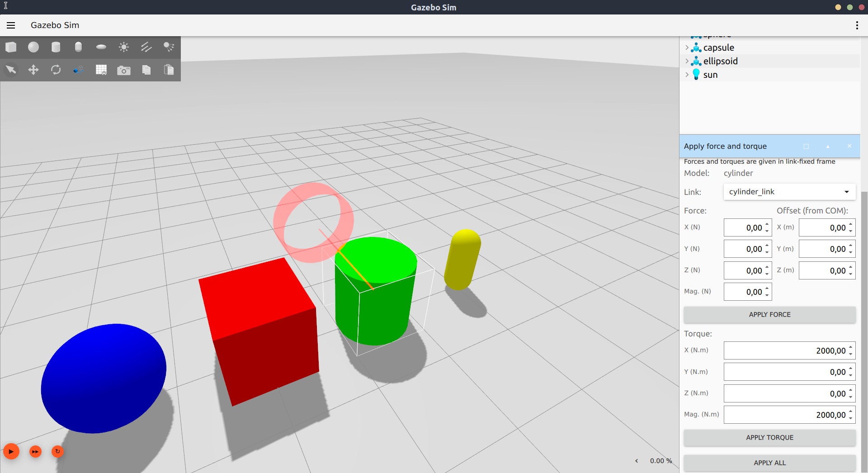Focus the Torque X (N.m) field
The image size is (868, 473).
coord(789,350)
